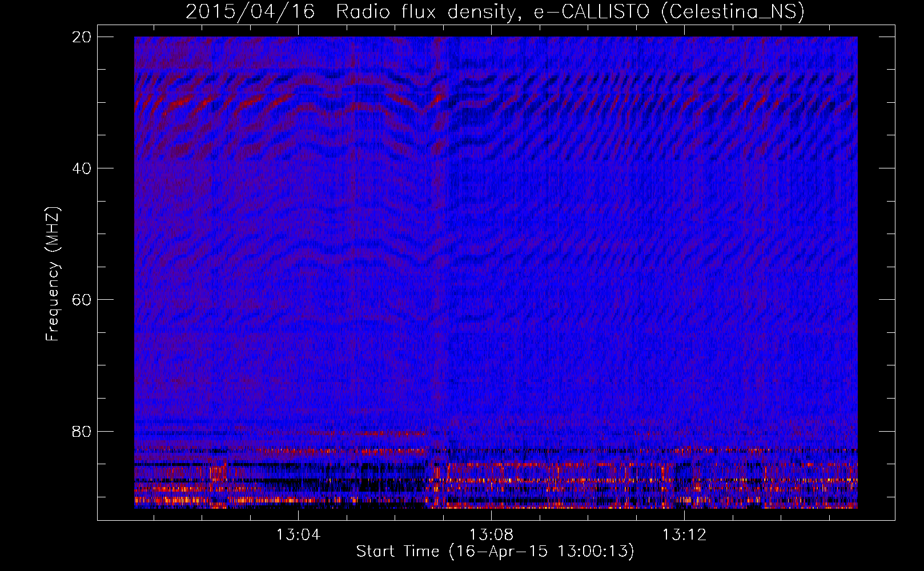Click the 'Start Time (16-Apr-15 13:00:13)' x-axis label
Screen dimensions: 924x571
495,552
